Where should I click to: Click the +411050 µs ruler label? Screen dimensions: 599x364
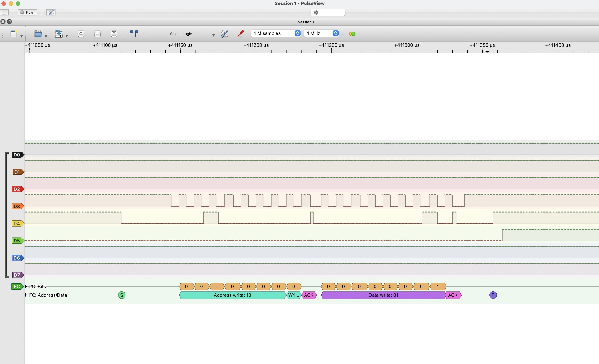(x=37, y=45)
